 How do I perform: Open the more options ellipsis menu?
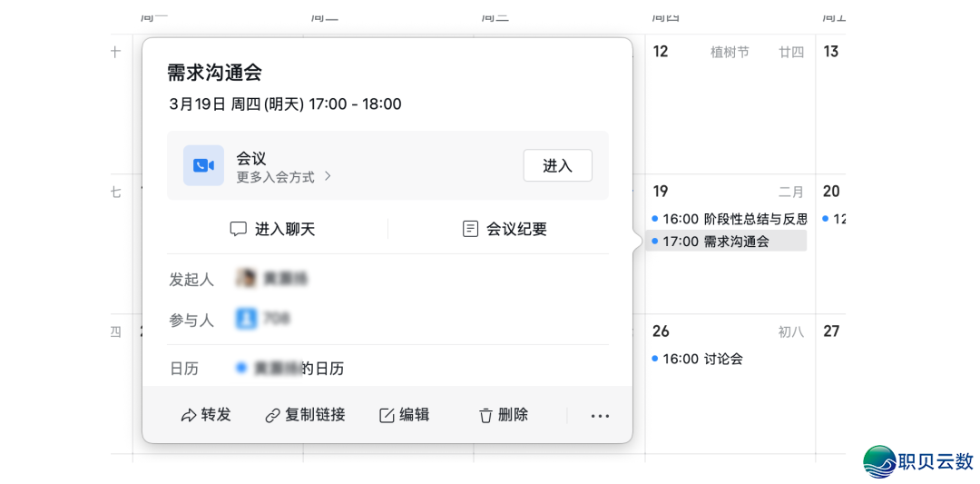600,415
